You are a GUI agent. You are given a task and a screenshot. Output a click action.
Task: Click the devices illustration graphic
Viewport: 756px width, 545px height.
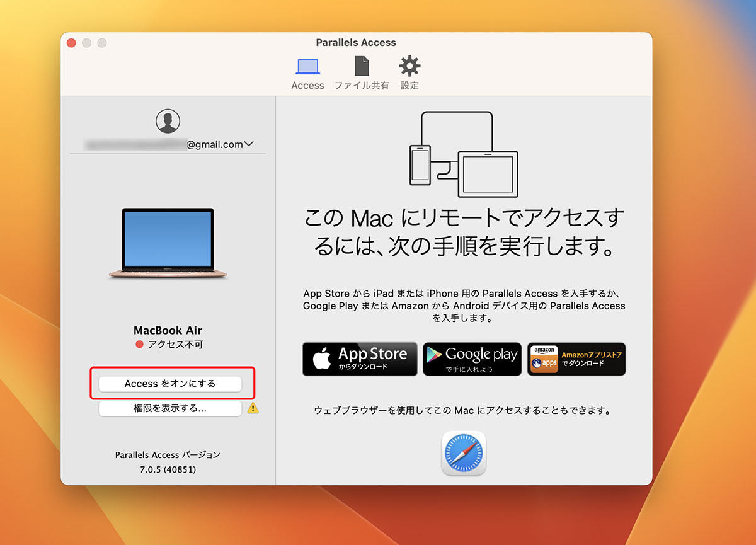click(x=464, y=154)
